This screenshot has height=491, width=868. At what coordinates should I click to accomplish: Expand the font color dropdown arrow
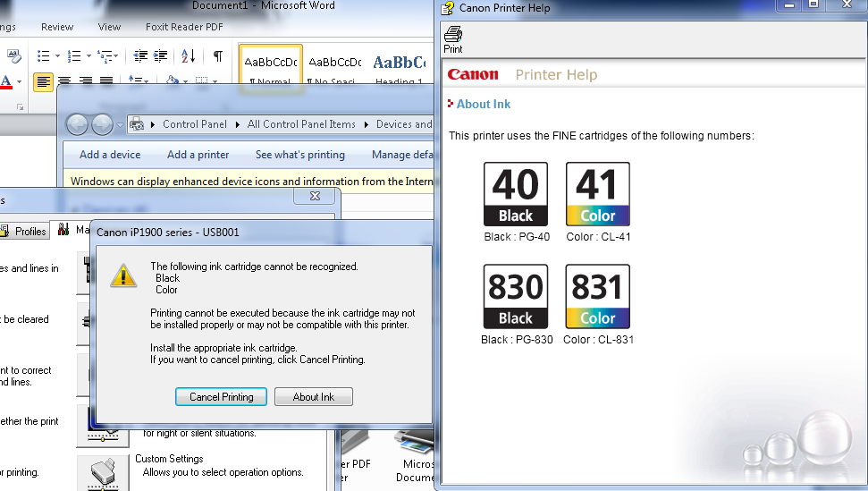pos(19,82)
